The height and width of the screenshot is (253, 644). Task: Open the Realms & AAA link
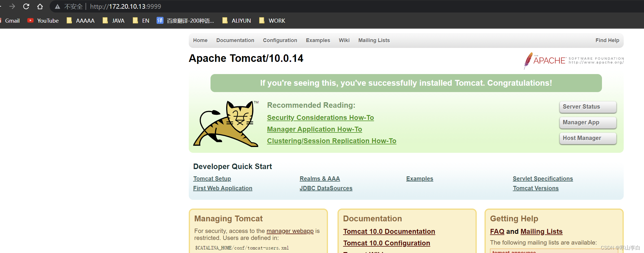pos(320,179)
